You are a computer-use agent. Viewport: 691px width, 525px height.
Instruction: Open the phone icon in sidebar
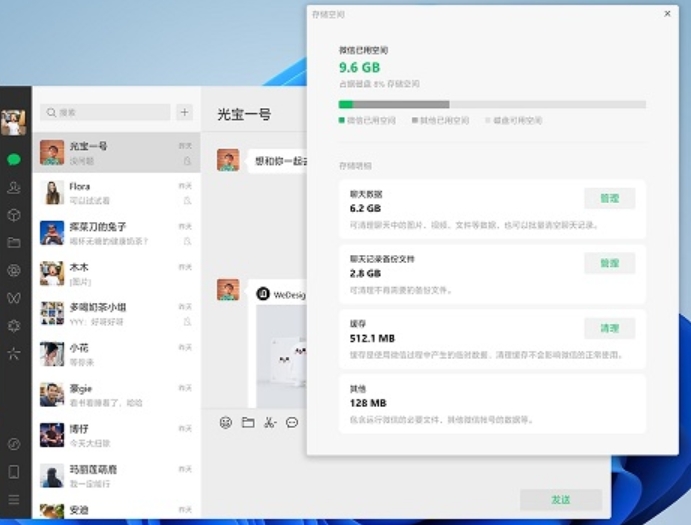click(14, 472)
